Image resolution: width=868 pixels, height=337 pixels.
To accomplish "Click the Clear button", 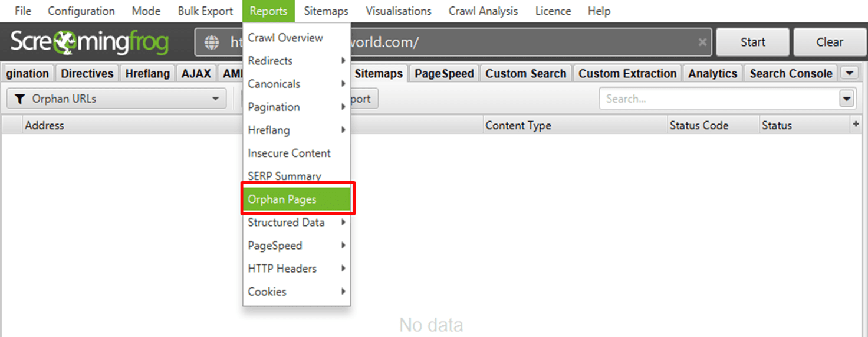I will [x=830, y=42].
